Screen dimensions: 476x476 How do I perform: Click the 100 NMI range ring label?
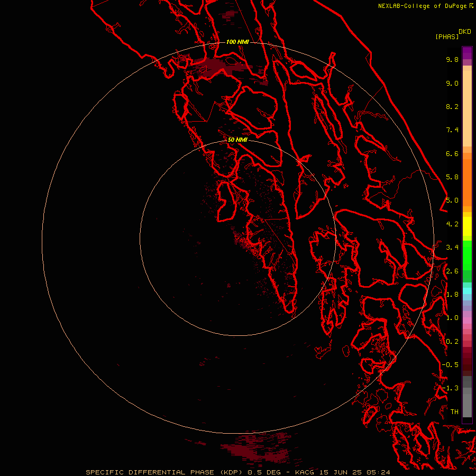coord(237,42)
